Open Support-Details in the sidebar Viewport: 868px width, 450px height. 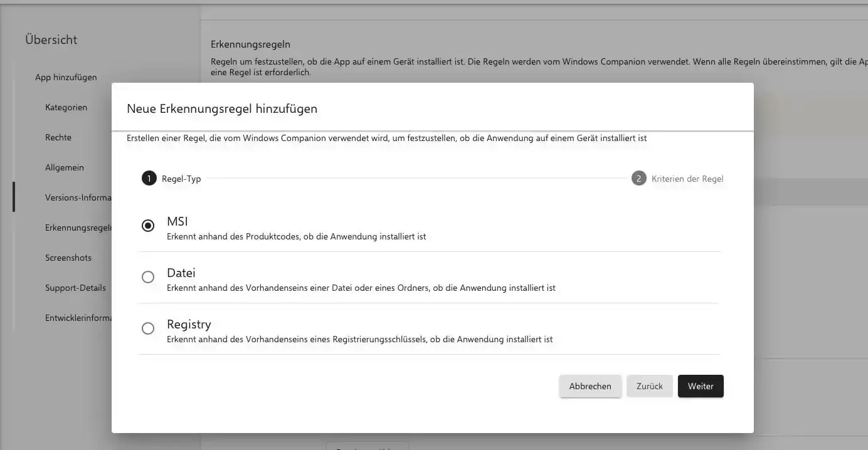(75, 288)
